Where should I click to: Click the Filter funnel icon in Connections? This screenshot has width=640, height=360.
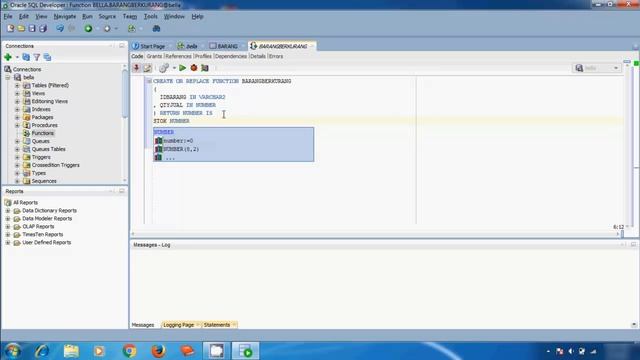point(37,57)
